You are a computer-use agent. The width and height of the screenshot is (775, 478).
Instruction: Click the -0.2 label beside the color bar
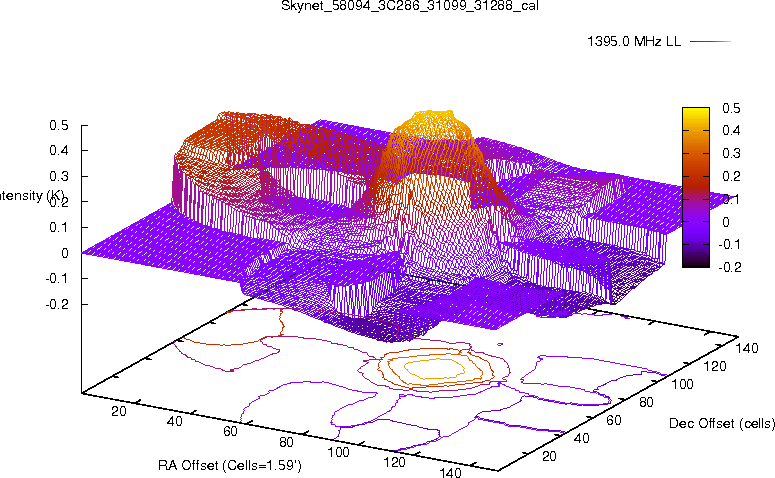tap(729, 267)
